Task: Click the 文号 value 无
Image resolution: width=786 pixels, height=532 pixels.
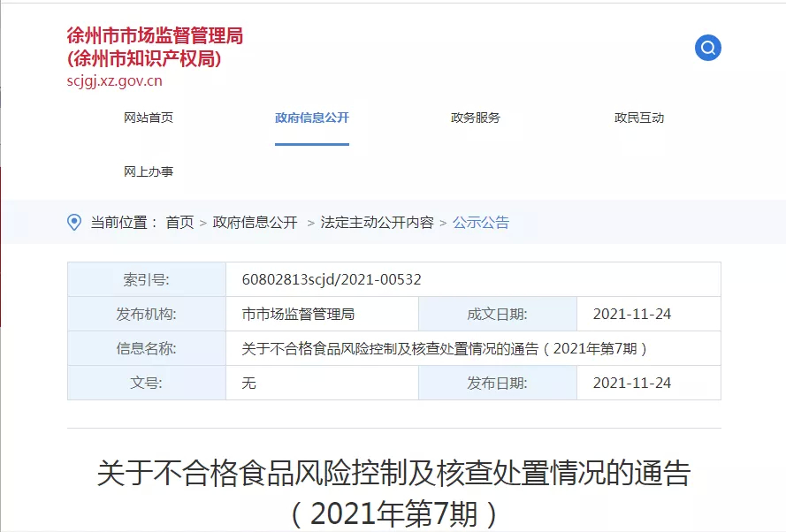Action: point(248,384)
